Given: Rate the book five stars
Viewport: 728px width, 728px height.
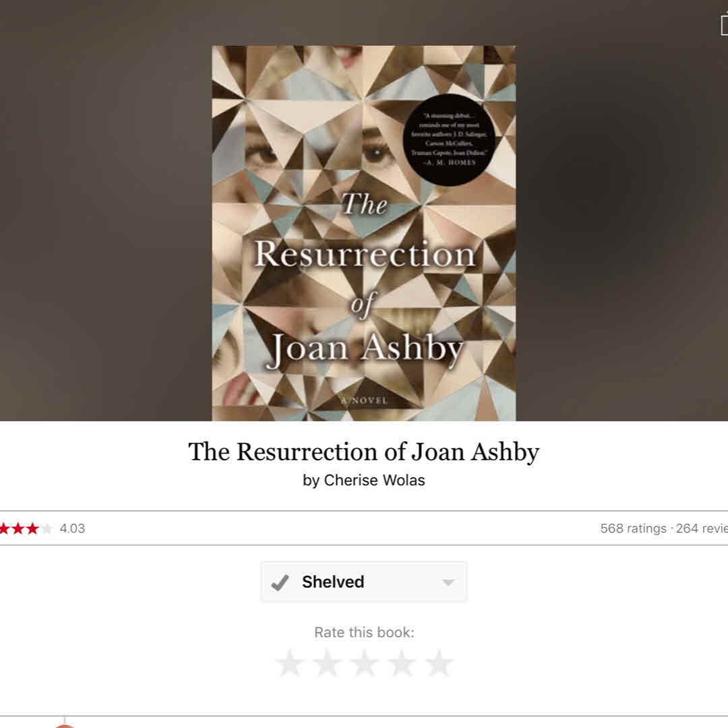Looking at the screenshot, I should click(439, 663).
